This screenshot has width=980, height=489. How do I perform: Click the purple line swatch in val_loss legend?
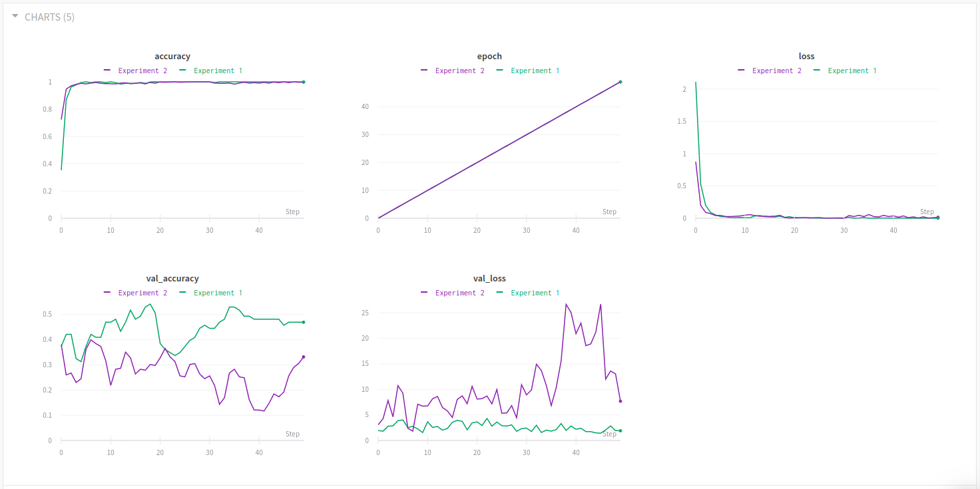(425, 293)
